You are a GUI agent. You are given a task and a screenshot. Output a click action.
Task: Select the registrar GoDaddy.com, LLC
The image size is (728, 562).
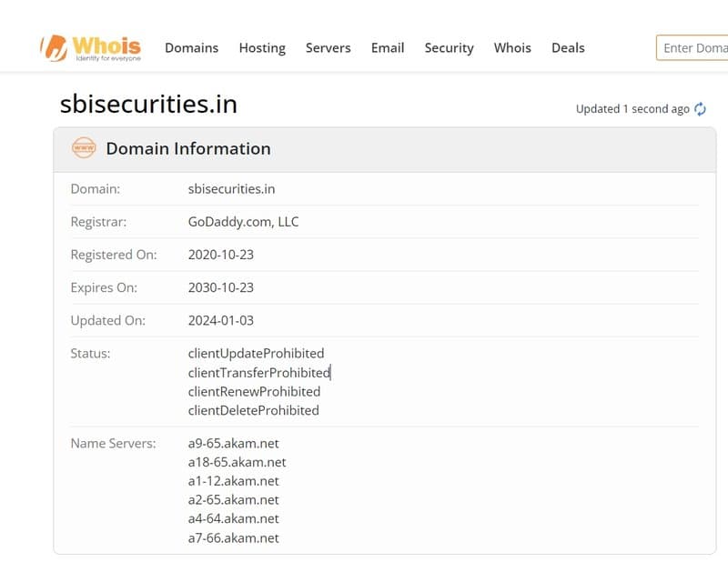tap(242, 221)
